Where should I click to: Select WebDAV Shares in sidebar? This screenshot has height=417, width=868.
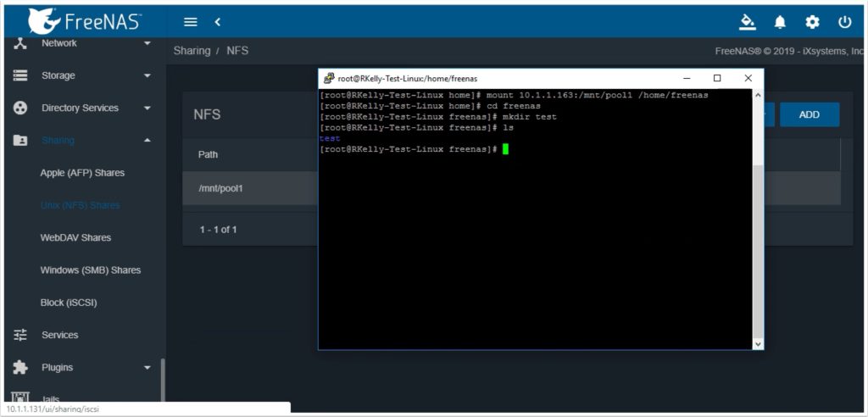(75, 237)
